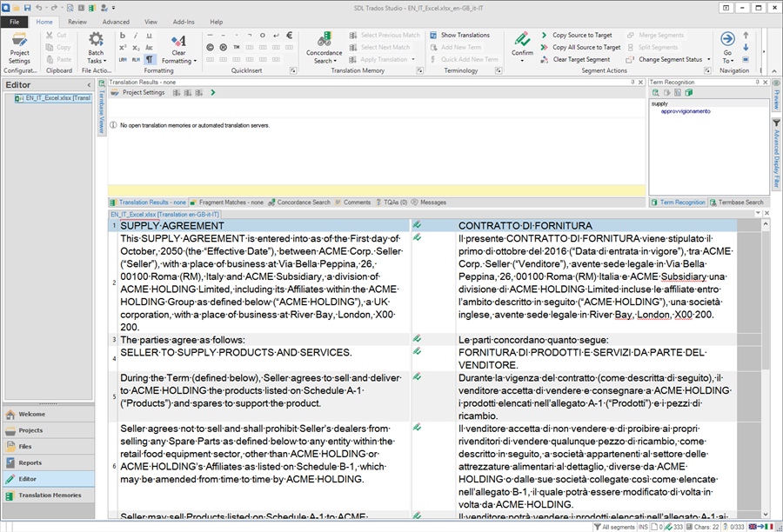Open the Projects view
Viewport: 783px width, 532px height.
coord(49,430)
